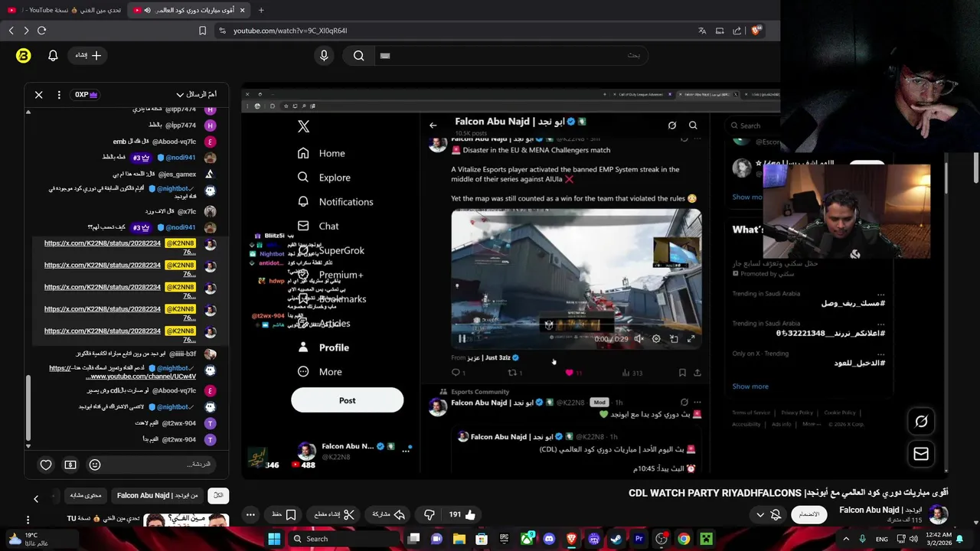Image resolution: width=980 pixels, height=551 pixels.
Task: Like the YouTube video showing 191
Action: coord(462,515)
